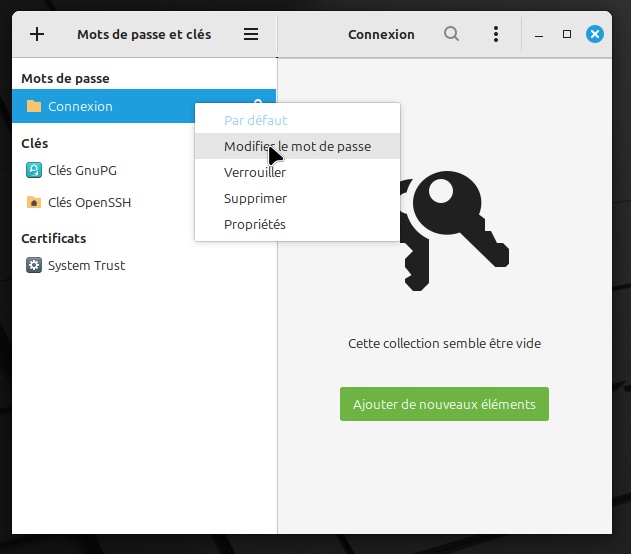Select Verrouiller to lock the keyring
631x554 pixels.
point(254,172)
